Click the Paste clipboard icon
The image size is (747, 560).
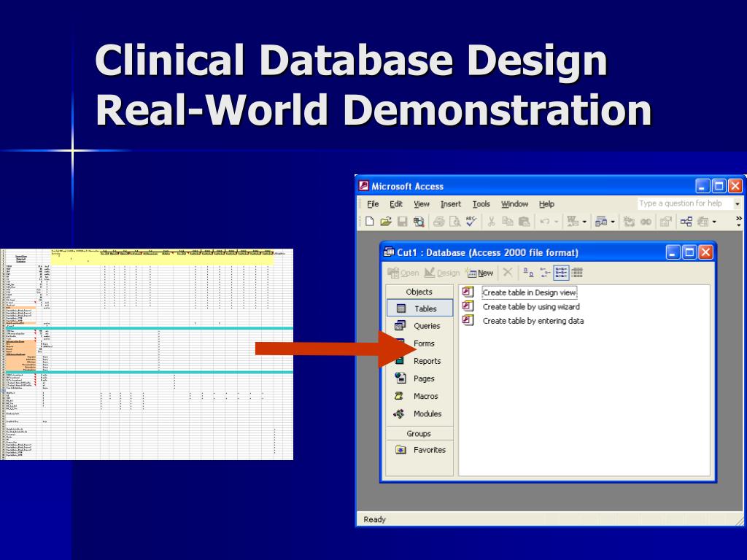(524, 222)
